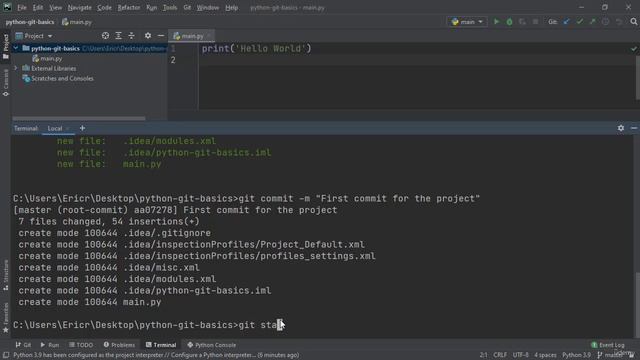
Task: Click Expand All icon in Project panel
Action: pos(118,36)
